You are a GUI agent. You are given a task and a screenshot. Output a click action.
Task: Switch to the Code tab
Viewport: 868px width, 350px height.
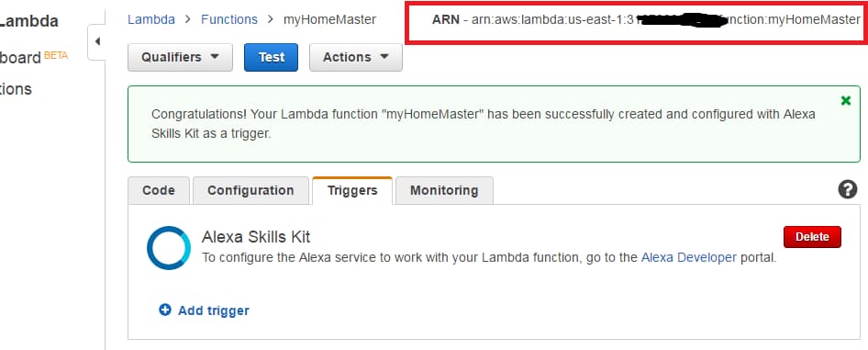point(159,190)
